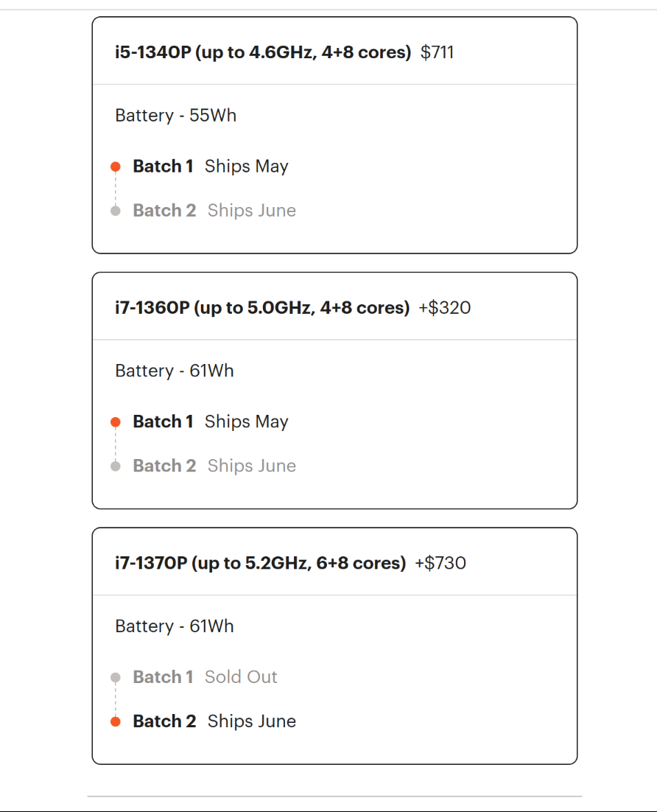The width and height of the screenshot is (657, 812).
Task: Select the i7-1370P processor option heading
Action: pos(260,563)
